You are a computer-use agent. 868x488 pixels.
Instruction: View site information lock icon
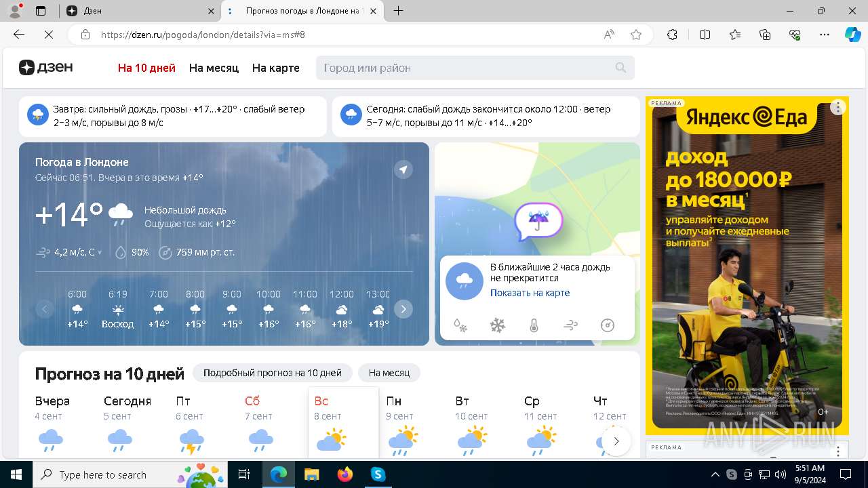click(x=85, y=35)
